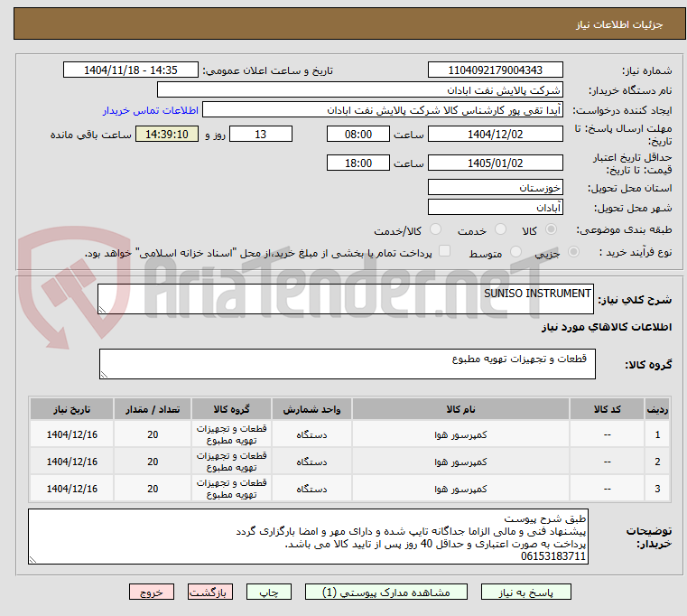The image size is (687, 616).
Task: Click the گروه کالا table column header
Action: [x=231, y=409]
